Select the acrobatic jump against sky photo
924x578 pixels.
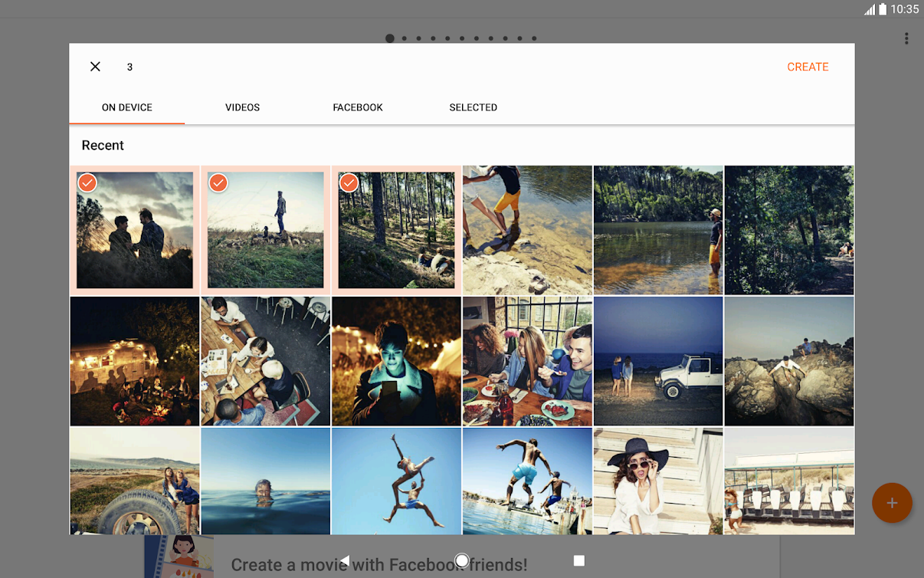coord(396,481)
